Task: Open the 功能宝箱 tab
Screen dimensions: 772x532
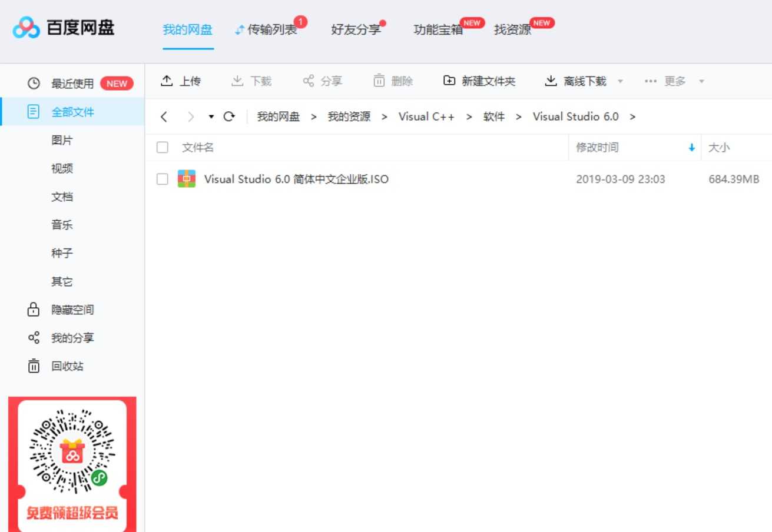Action: click(438, 30)
